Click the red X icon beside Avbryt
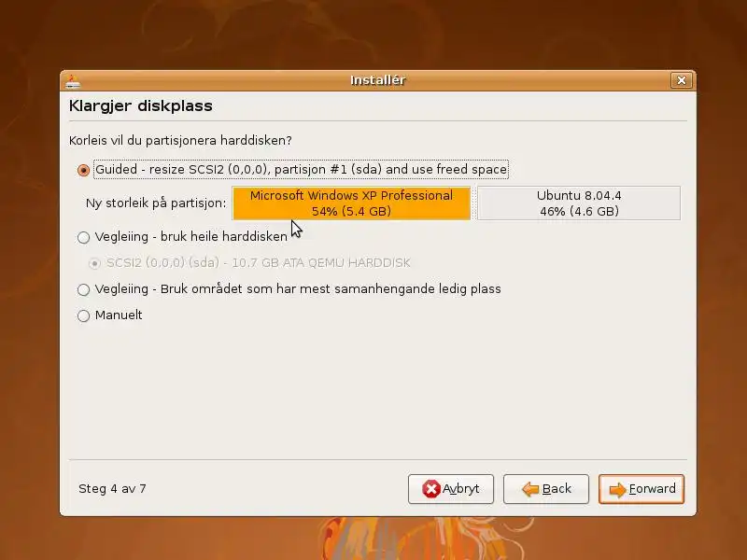747x560 pixels. (x=431, y=489)
